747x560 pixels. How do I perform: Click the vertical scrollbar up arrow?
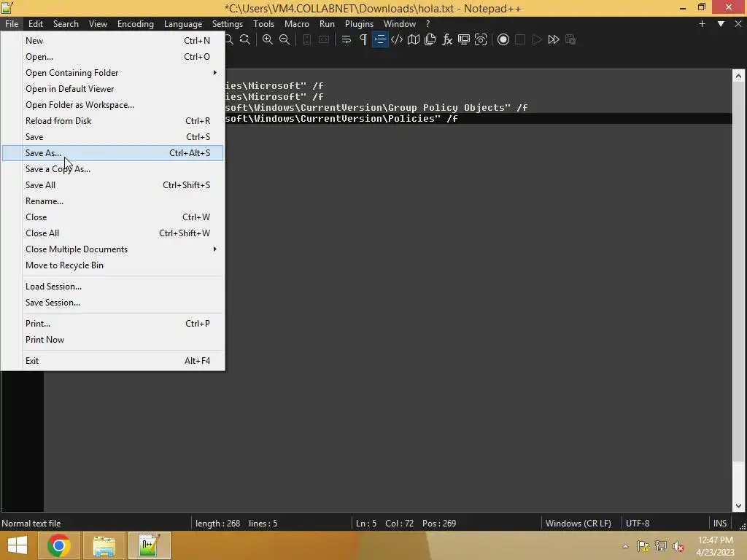pyautogui.click(x=738, y=76)
